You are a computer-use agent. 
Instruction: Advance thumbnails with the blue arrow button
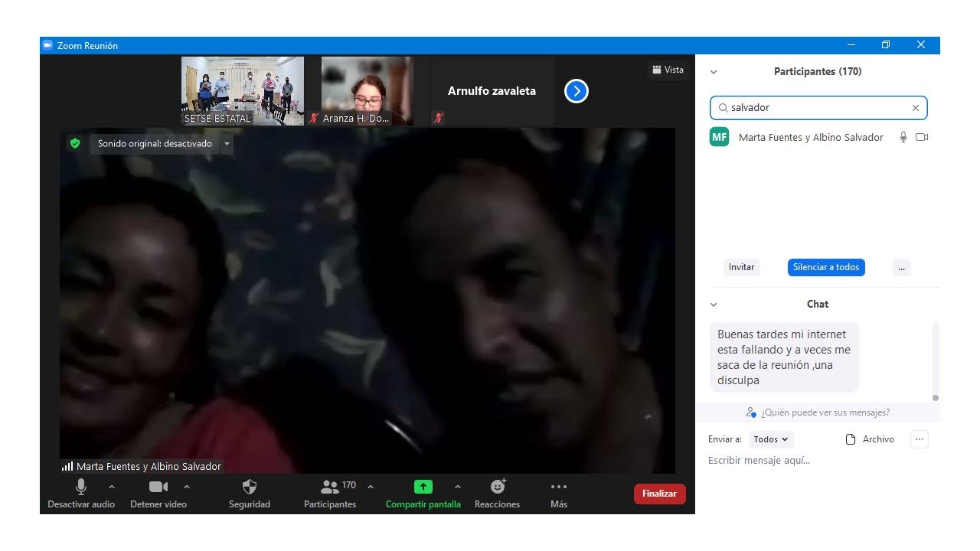click(x=577, y=91)
